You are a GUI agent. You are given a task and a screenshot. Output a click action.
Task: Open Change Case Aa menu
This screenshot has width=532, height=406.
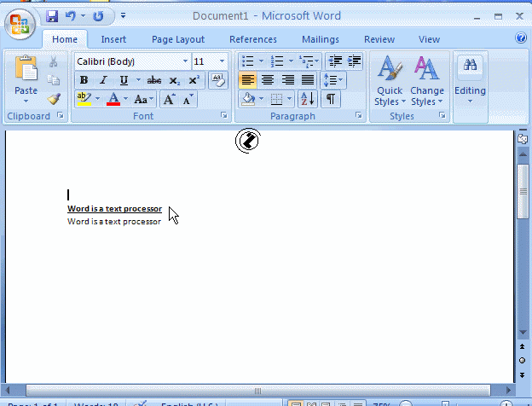point(143,100)
